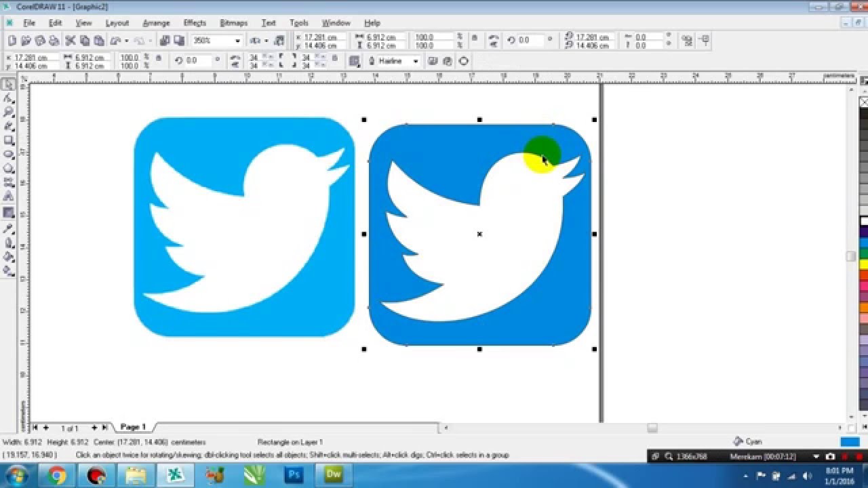Select the Shape tool in the toolbox
Viewport: 868px width, 488px height.
(9, 98)
